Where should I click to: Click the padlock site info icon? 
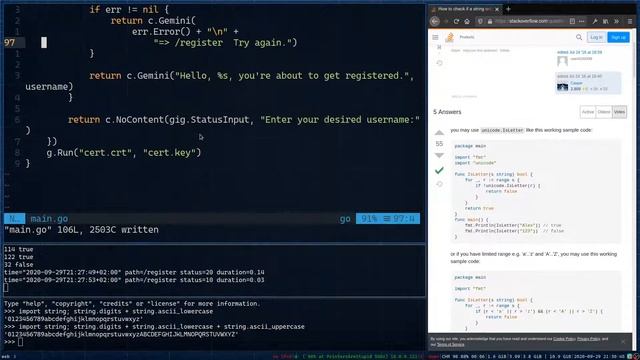point(489,21)
